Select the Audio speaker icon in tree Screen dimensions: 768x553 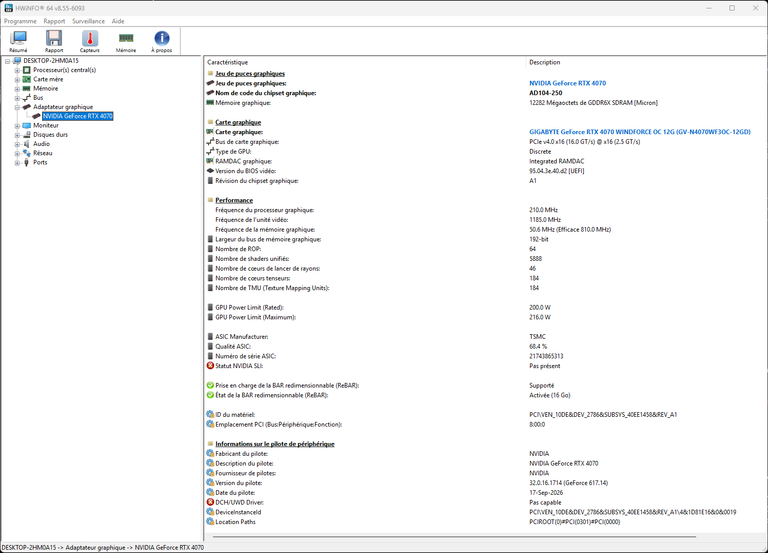26,144
